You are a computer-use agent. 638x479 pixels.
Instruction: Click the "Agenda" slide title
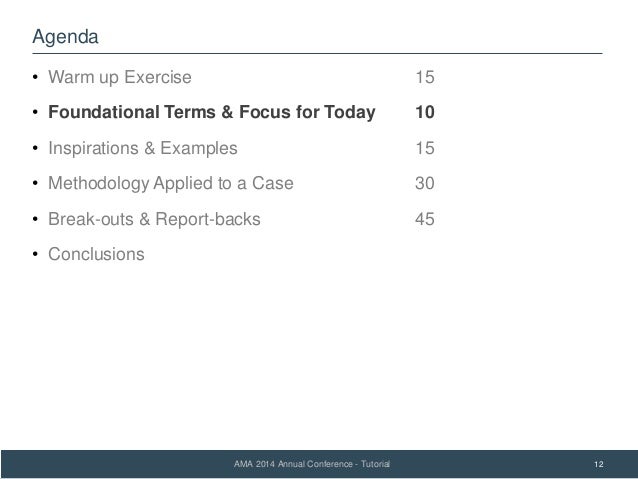point(67,38)
